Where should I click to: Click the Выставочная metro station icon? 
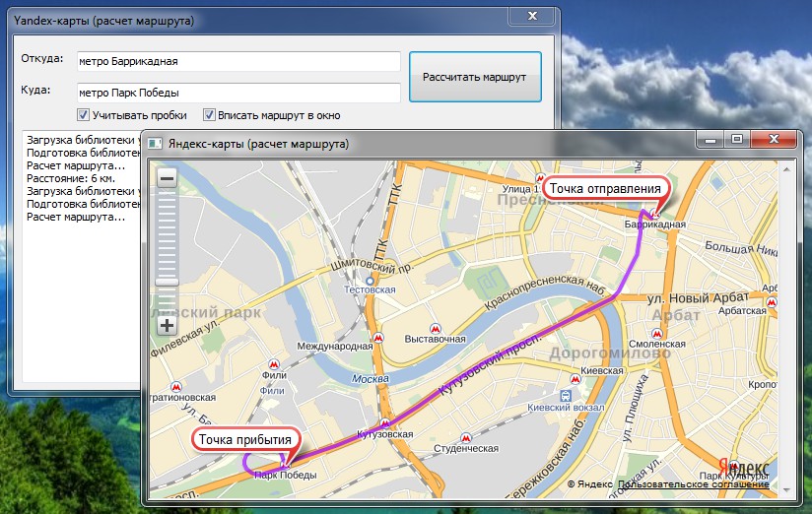pyautogui.click(x=435, y=329)
